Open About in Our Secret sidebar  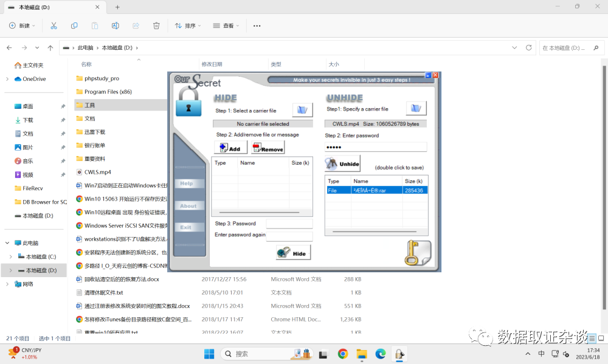tap(189, 206)
